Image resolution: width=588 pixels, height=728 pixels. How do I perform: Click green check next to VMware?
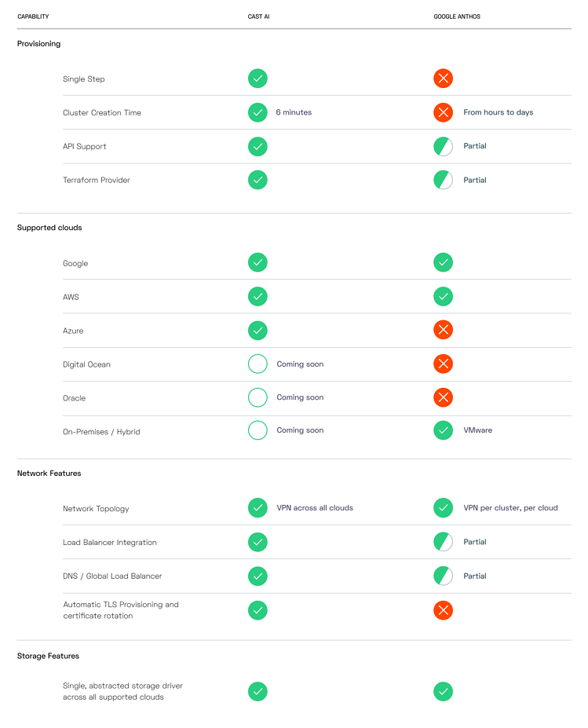444,430
